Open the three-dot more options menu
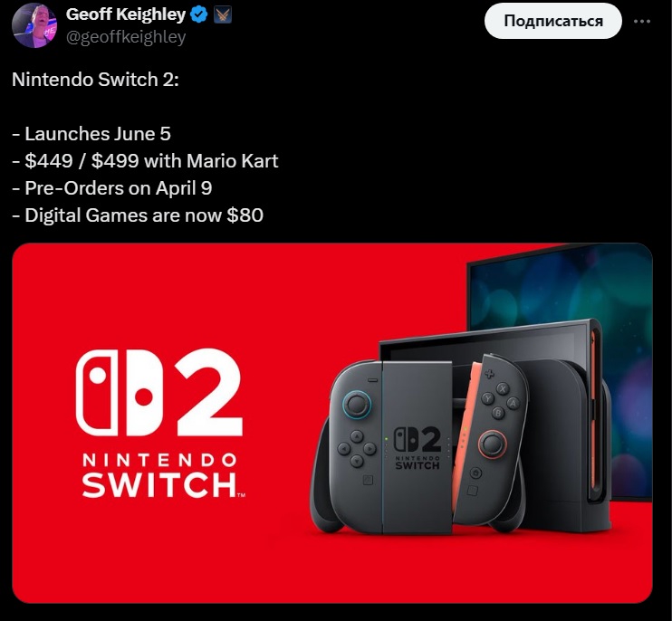The width and height of the screenshot is (672, 621). click(641, 22)
